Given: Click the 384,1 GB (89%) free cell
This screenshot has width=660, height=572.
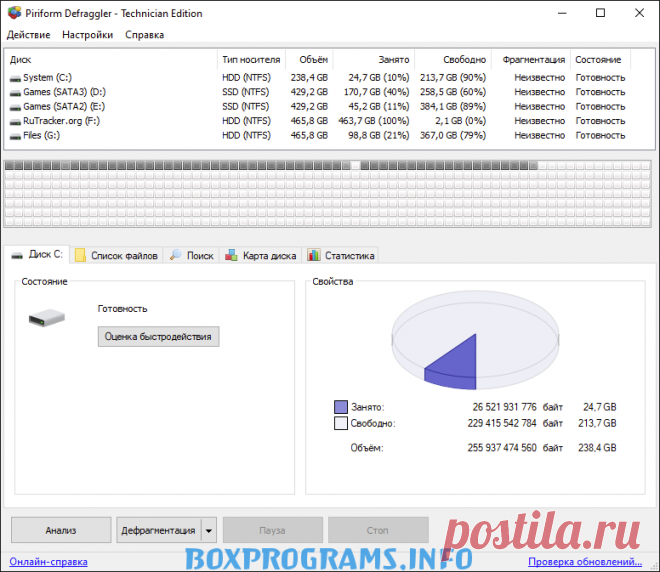Looking at the screenshot, I should (453, 106).
